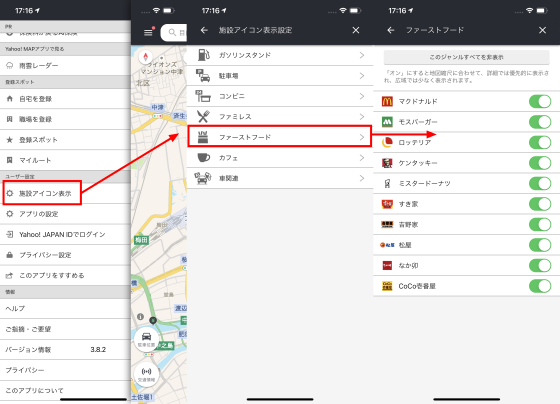
Task: Tap the show-all-in-genre button
Action: click(x=466, y=57)
